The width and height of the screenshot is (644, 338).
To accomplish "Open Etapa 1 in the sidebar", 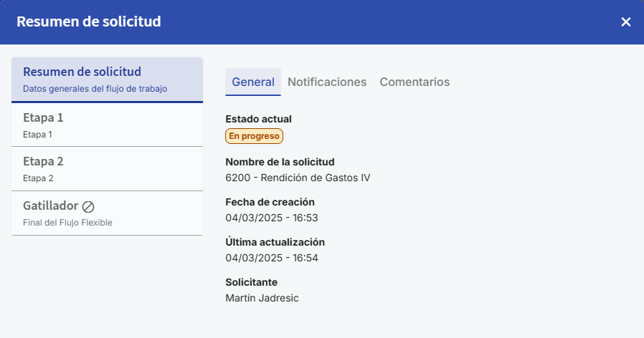I will [107, 125].
